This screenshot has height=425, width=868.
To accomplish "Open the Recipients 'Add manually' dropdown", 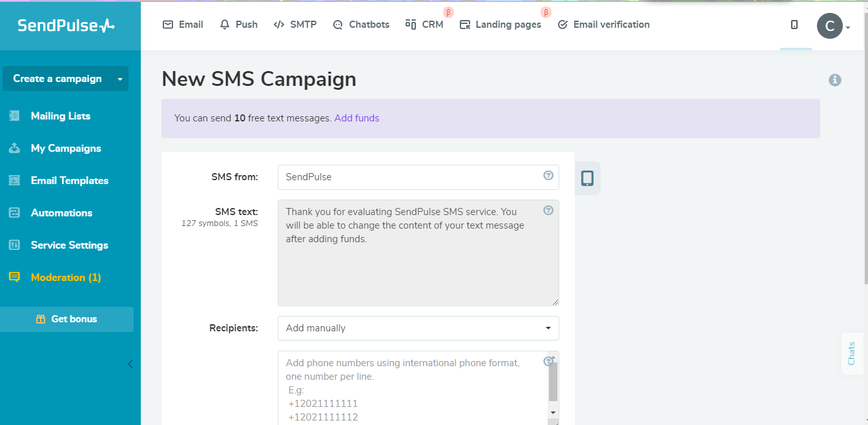I will [418, 328].
